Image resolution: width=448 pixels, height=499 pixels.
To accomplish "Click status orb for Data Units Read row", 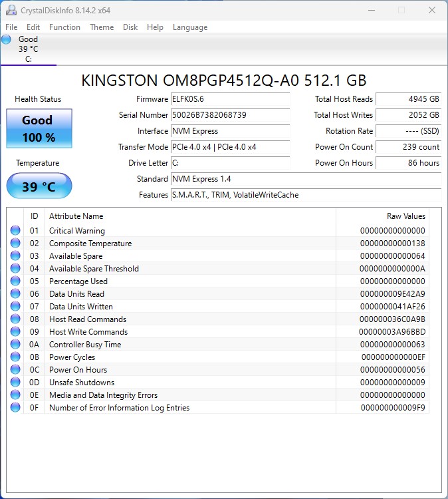I will coord(15,293).
